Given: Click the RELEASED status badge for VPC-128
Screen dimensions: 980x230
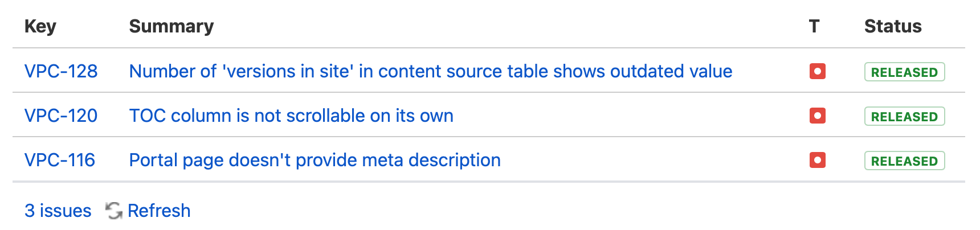Looking at the screenshot, I should [904, 72].
